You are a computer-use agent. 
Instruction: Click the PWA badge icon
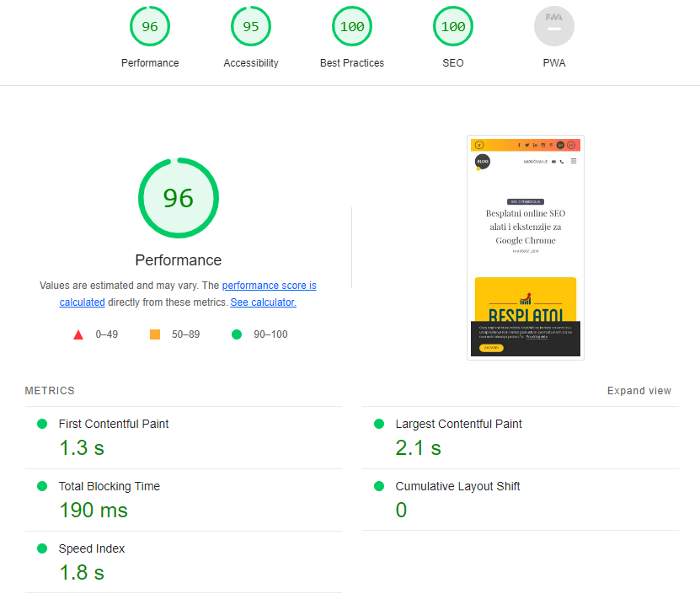click(554, 27)
